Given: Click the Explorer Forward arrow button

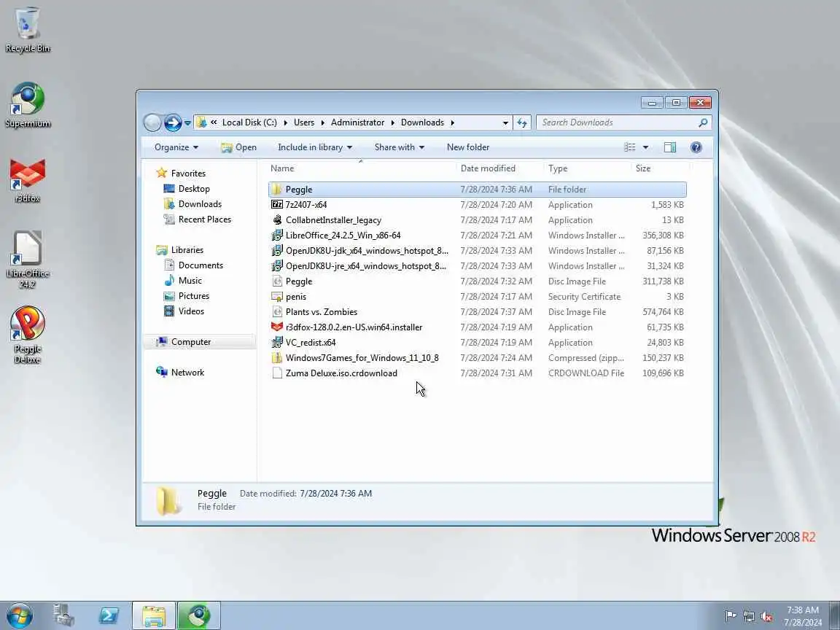Looking at the screenshot, I should (x=173, y=122).
